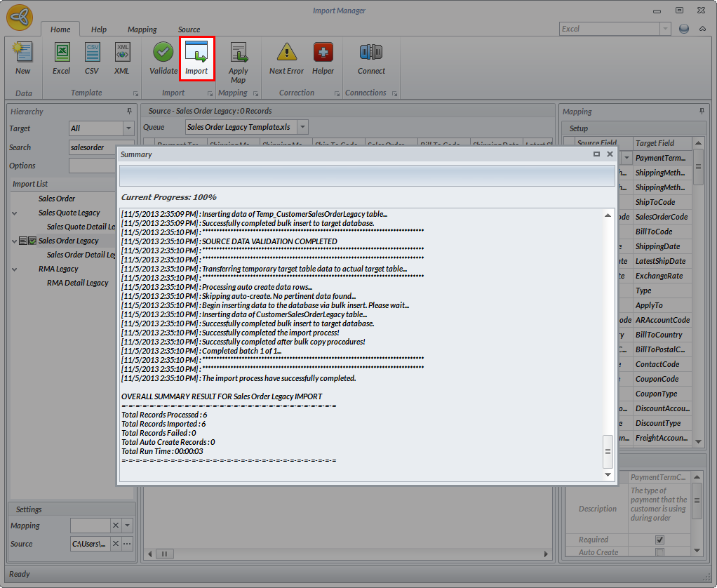This screenshot has height=588, width=717.
Task: Pick the XML template icon
Action: 122,58
